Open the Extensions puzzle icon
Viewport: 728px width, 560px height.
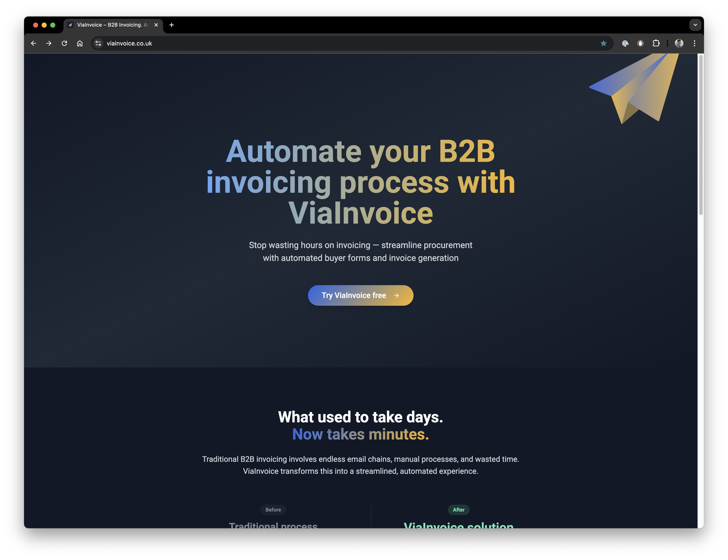tap(656, 43)
